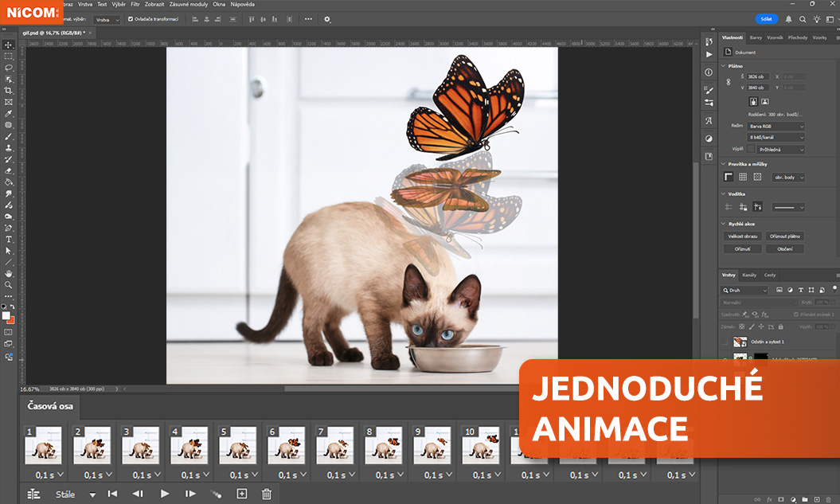The width and height of the screenshot is (840, 504).
Task: Open the Režim Barva RGB dropdown
Action: tap(776, 126)
